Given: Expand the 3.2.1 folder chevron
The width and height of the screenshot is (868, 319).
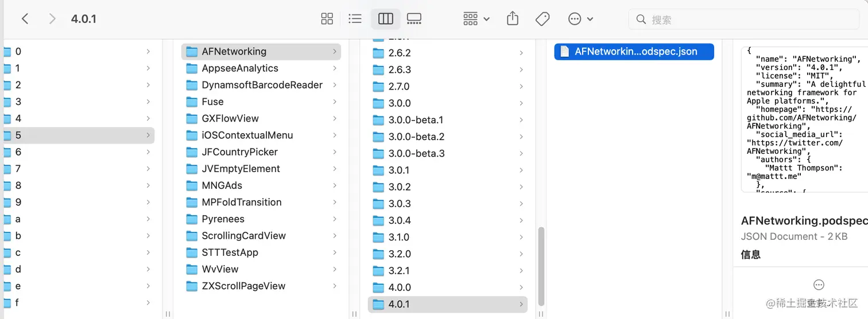Looking at the screenshot, I should click(x=521, y=271).
